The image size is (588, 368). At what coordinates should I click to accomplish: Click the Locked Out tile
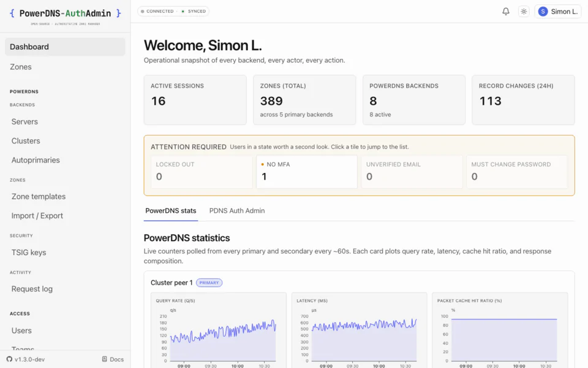pos(202,172)
